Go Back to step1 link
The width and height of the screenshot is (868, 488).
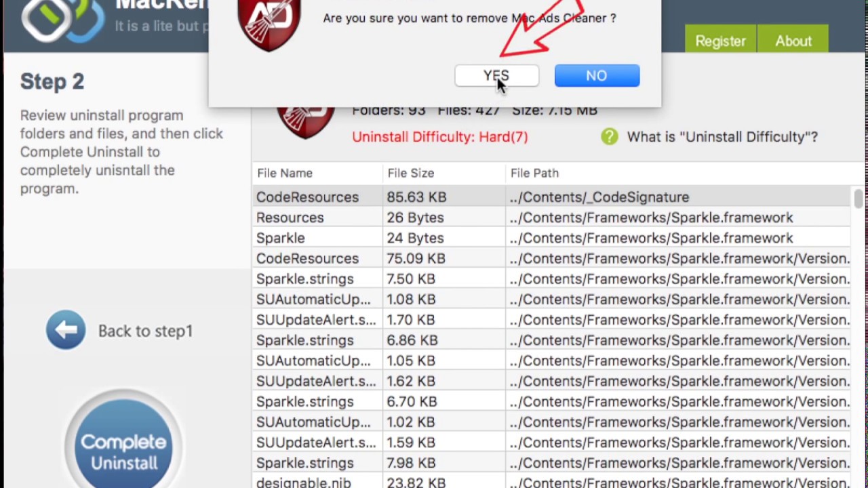pyautogui.click(x=145, y=331)
